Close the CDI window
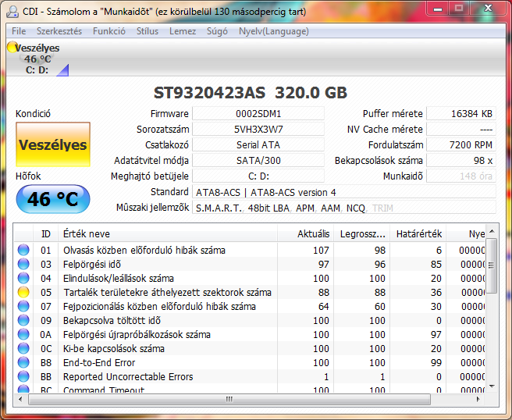 pyautogui.click(x=488, y=9)
